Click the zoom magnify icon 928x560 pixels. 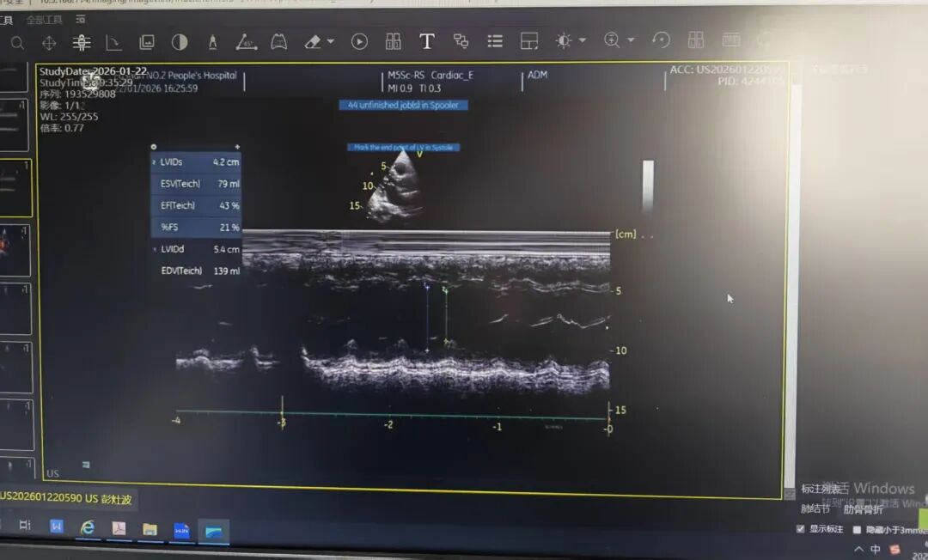(x=612, y=40)
